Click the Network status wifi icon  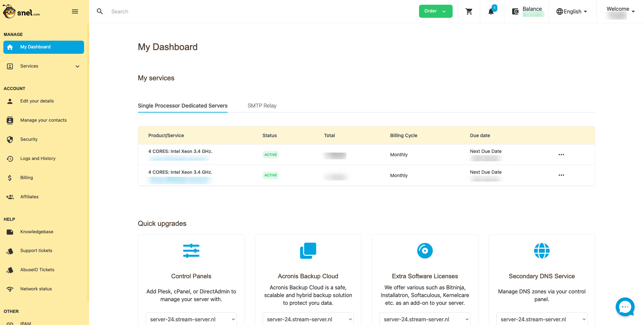point(10,289)
